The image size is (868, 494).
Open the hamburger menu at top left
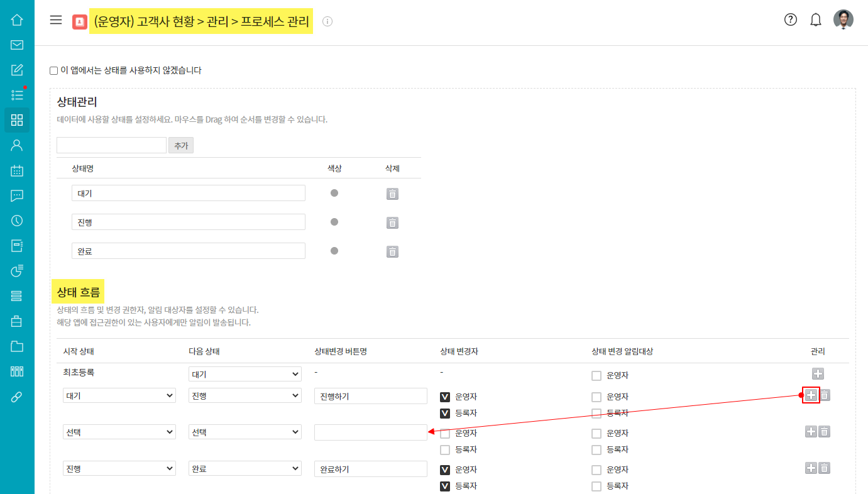pos(56,20)
